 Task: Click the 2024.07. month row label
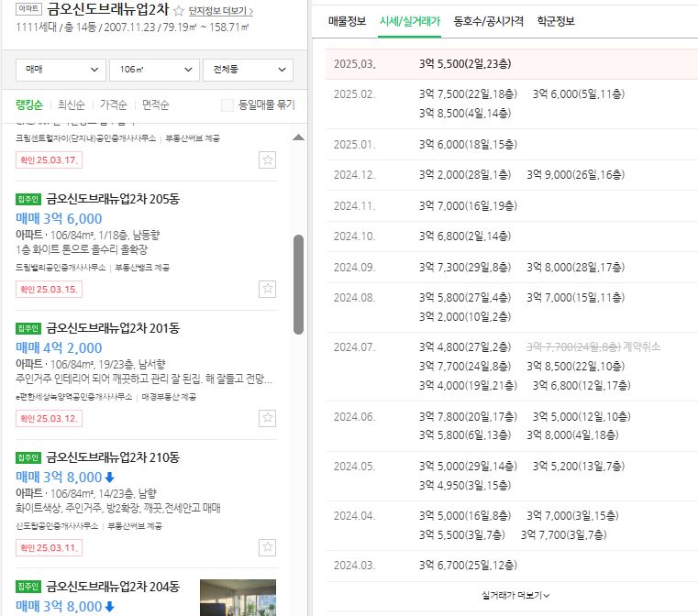[x=355, y=346]
